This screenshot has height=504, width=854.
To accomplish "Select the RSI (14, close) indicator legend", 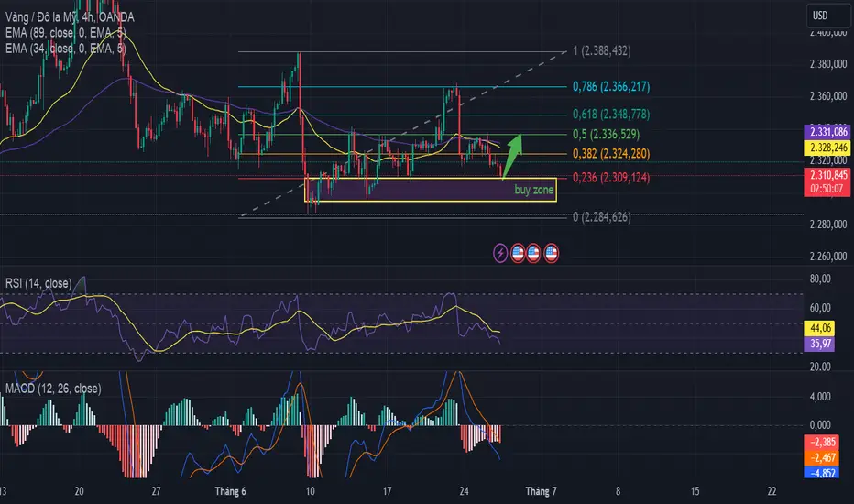I will coord(38,283).
